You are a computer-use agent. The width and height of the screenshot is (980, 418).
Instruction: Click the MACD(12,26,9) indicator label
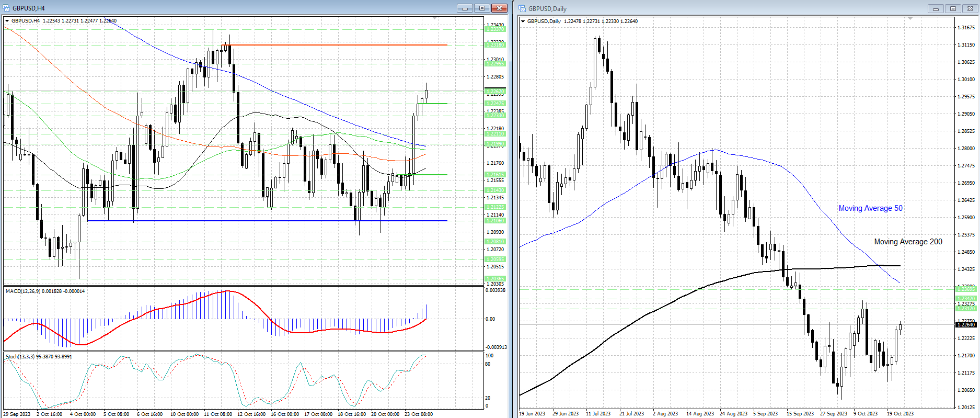pos(45,291)
